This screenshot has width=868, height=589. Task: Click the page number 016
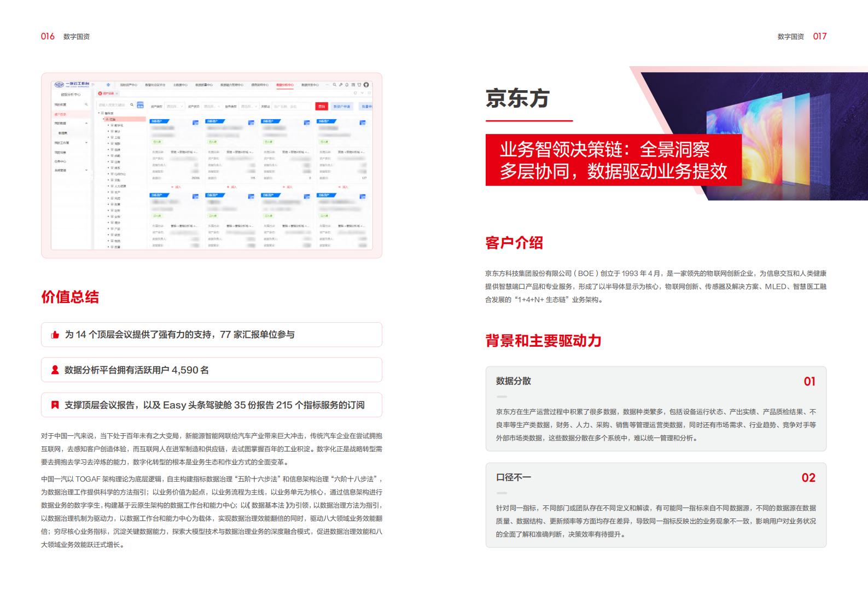pos(48,36)
